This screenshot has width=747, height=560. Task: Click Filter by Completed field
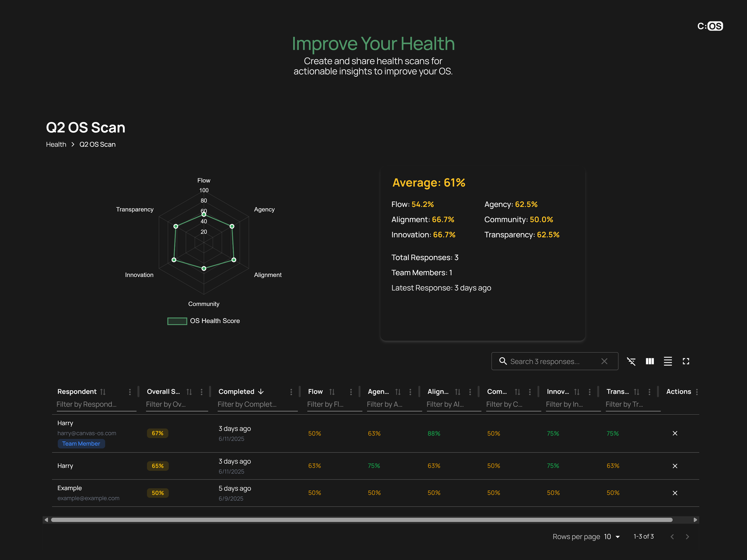click(257, 404)
